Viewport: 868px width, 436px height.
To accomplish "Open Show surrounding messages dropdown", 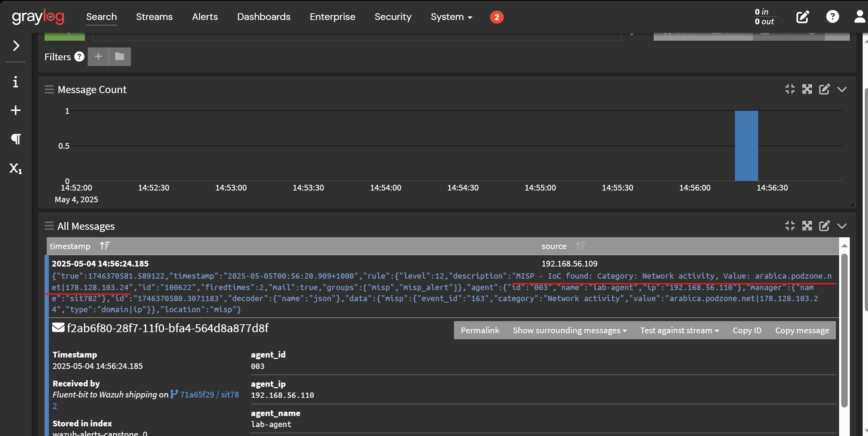I will coord(570,330).
